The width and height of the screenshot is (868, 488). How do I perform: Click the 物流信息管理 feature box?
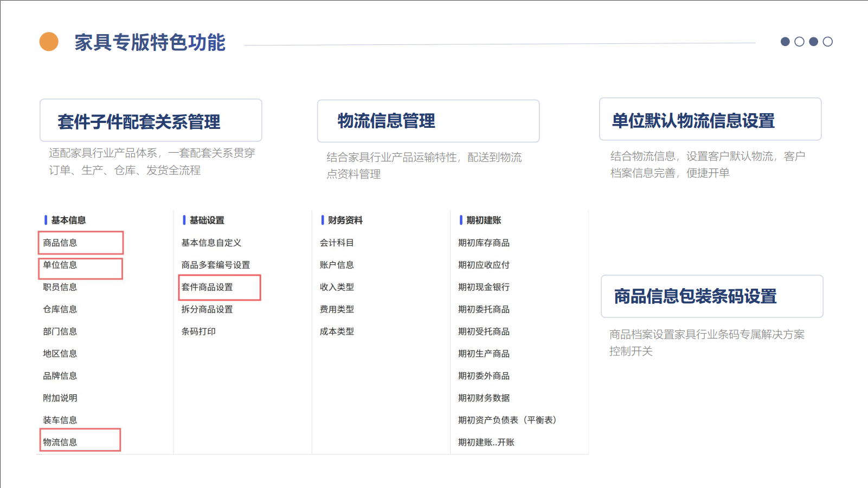coord(428,121)
